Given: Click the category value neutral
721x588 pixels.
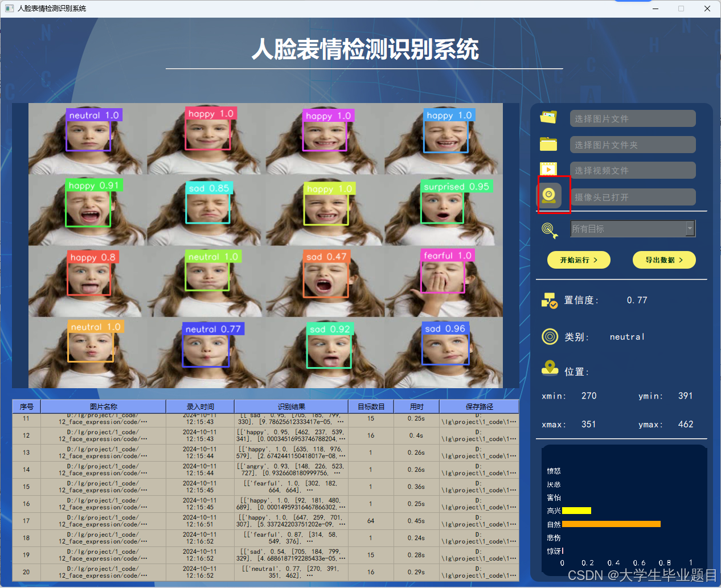Looking at the screenshot, I should point(627,337).
